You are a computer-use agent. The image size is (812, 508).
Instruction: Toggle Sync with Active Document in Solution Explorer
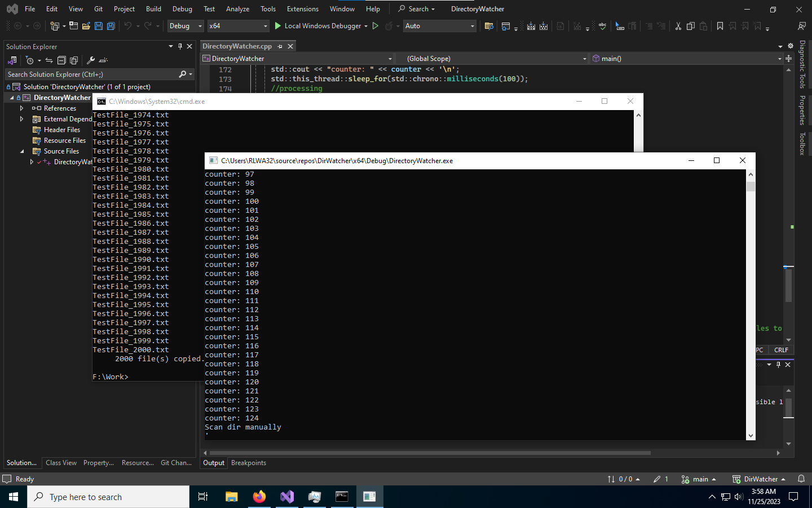49,60
